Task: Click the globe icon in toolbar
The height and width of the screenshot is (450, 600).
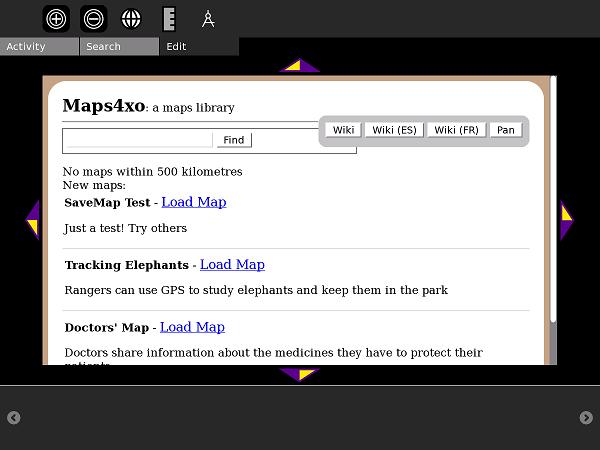Action: pos(131,18)
